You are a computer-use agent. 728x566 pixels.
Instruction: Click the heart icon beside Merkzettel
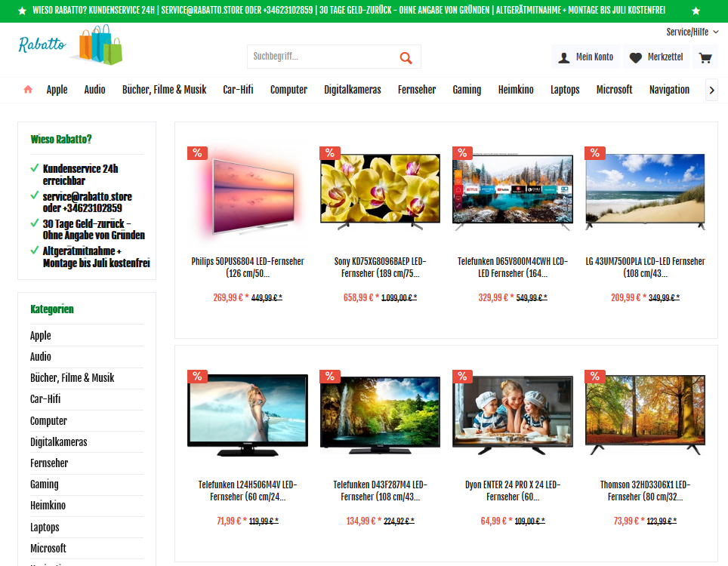[x=635, y=57]
